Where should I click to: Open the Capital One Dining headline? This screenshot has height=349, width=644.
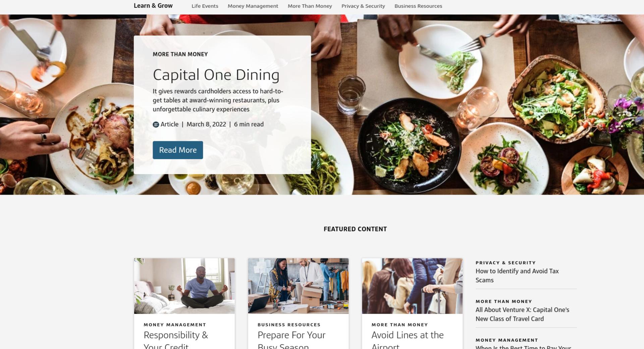coord(216,75)
